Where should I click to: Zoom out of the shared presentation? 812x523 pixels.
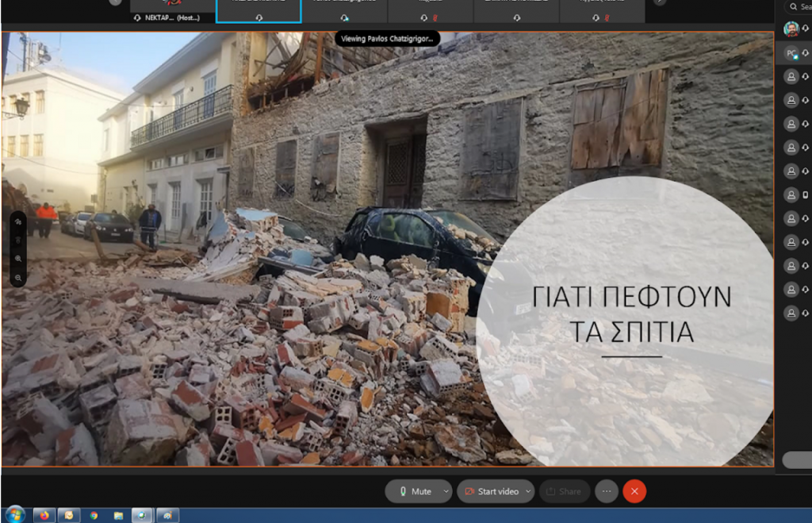point(18,278)
